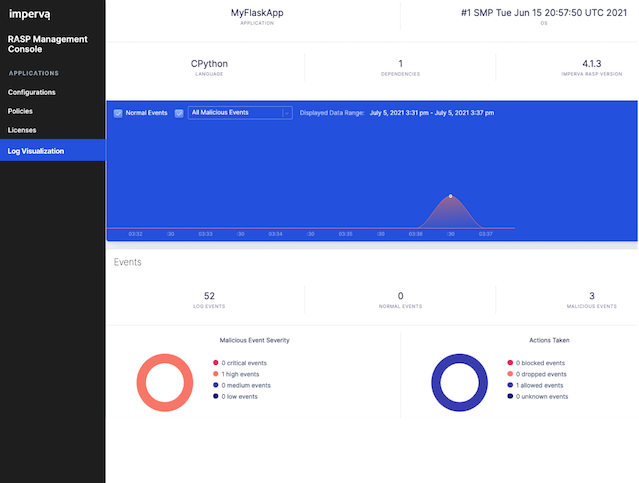Click the Imperva logo
The image size is (639, 483).
(x=31, y=14)
